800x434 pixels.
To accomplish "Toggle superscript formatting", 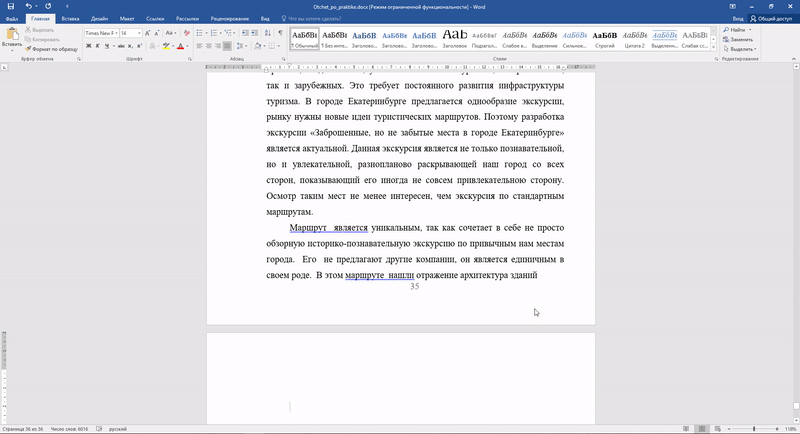I will (x=139, y=46).
